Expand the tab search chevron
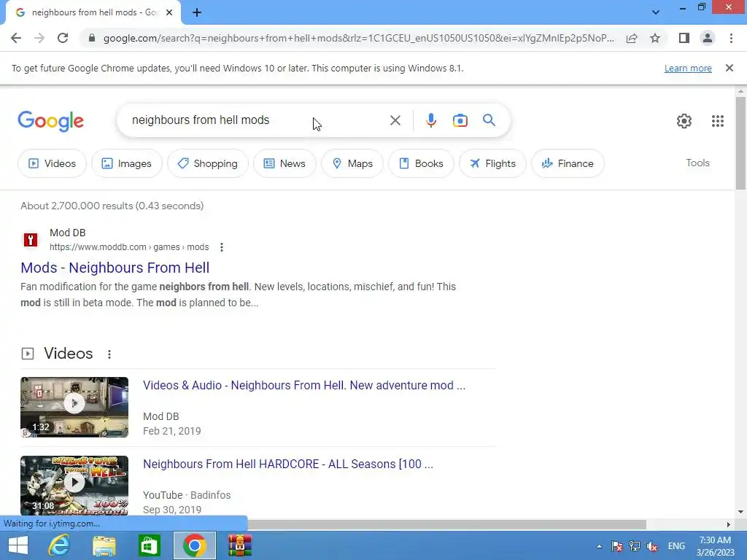Image resolution: width=747 pixels, height=560 pixels. [656, 12]
